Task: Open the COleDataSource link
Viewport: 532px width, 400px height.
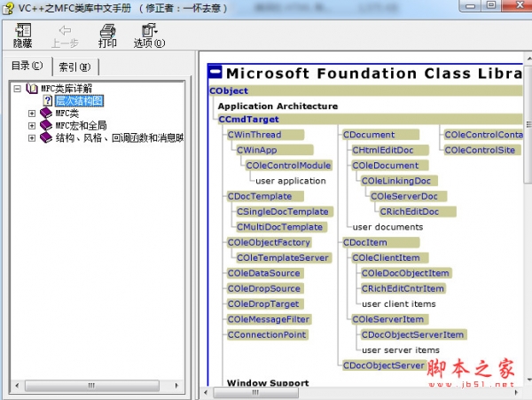Action: 263,273
